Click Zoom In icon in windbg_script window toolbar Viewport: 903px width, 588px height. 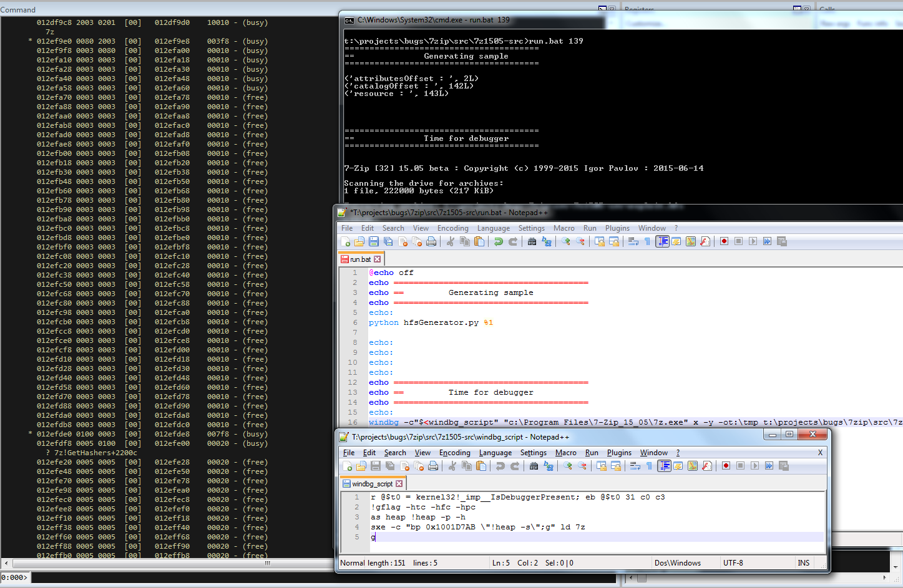(567, 466)
